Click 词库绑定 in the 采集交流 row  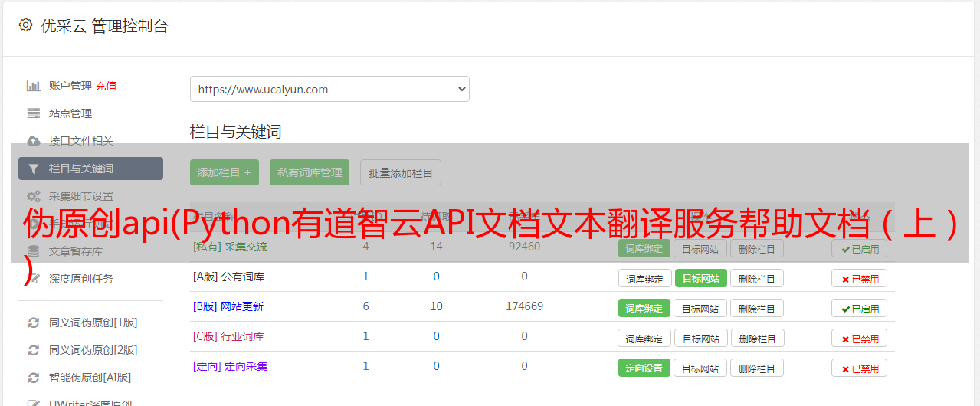pos(644,248)
